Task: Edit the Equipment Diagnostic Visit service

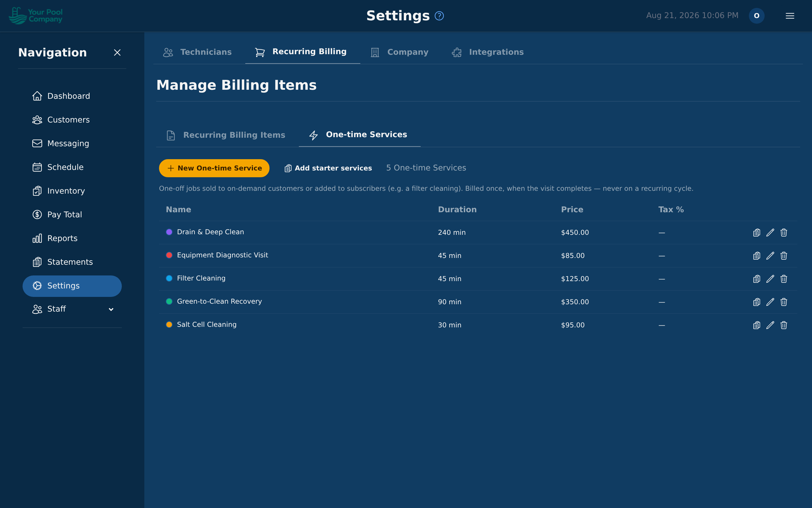Action: click(770, 256)
